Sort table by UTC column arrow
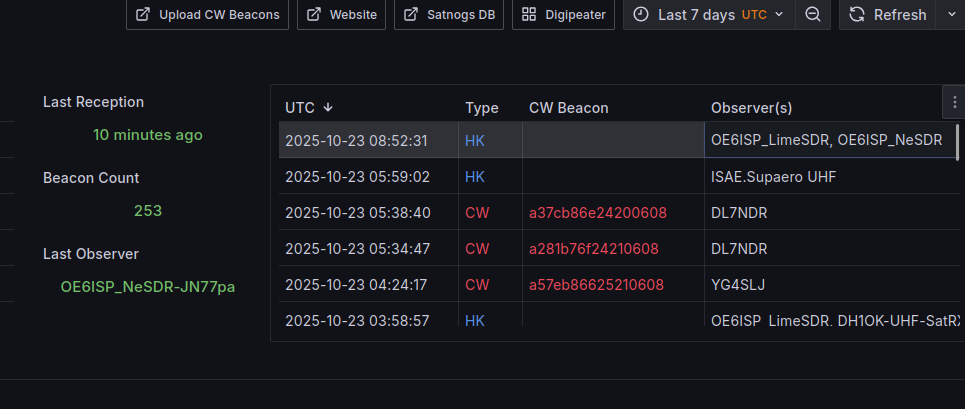This screenshot has width=965, height=409. (328, 108)
